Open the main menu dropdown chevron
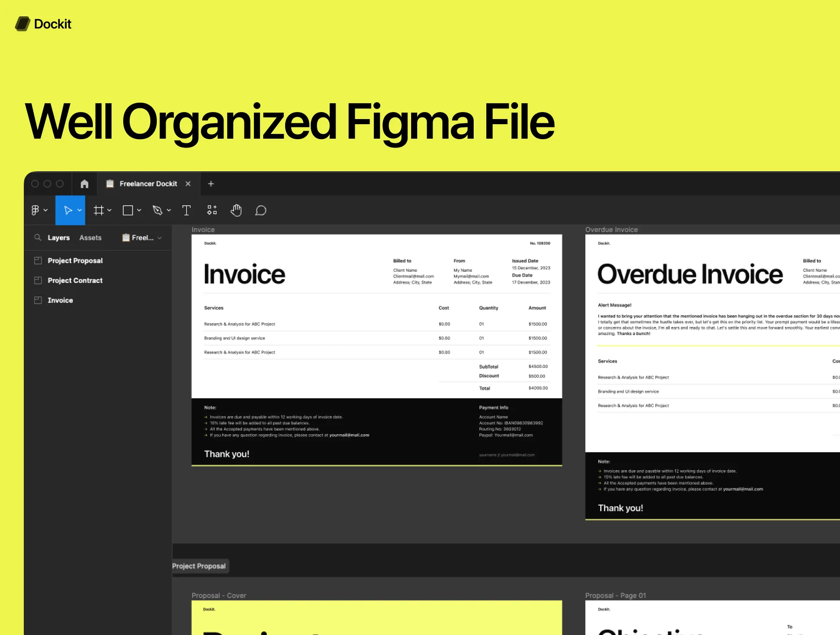This screenshot has width=840, height=635. [x=46, y=210]
